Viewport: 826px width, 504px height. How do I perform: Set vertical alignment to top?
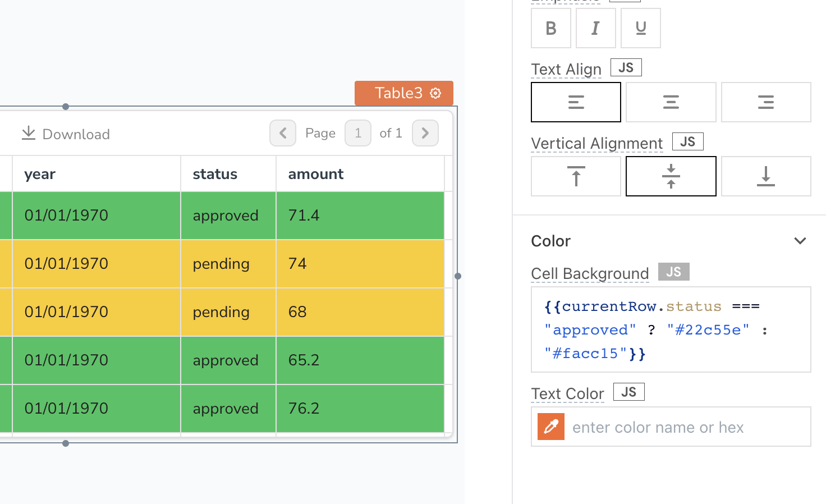point(576,176)
